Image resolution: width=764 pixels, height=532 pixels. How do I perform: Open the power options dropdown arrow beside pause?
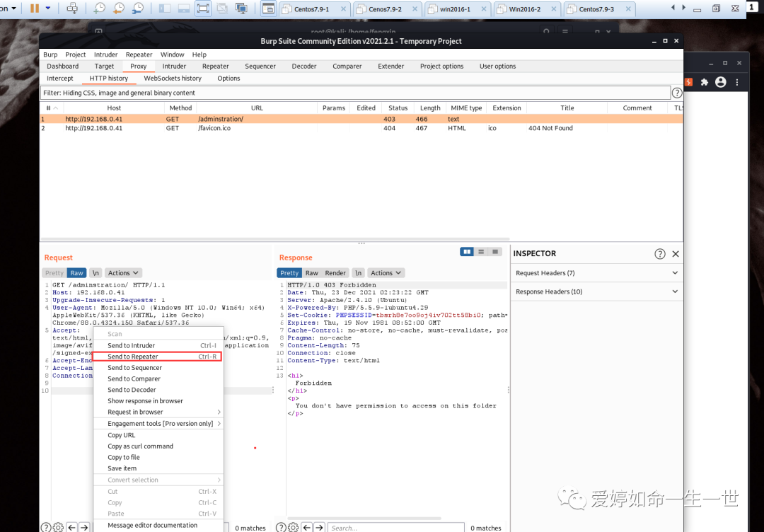pos(48,8)
